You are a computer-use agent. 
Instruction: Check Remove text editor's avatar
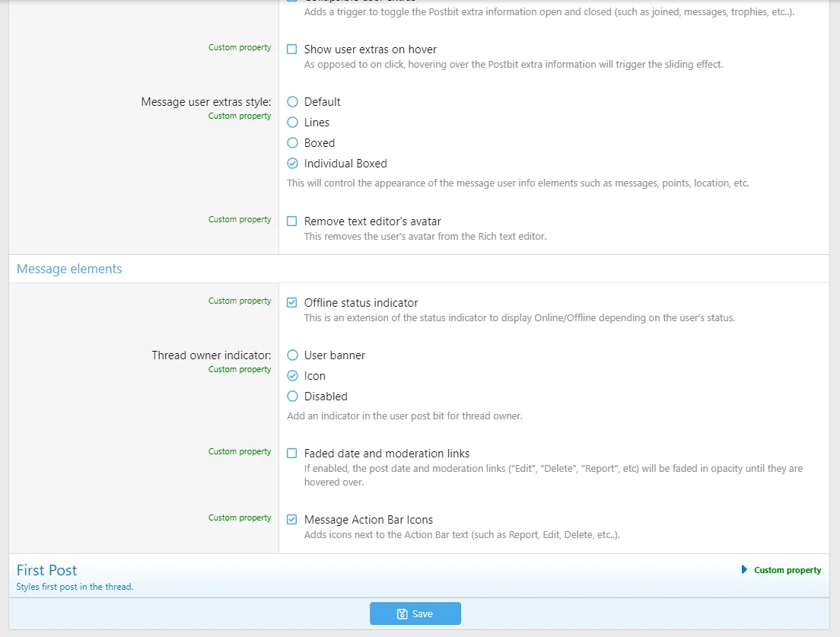tap(292, 221)
